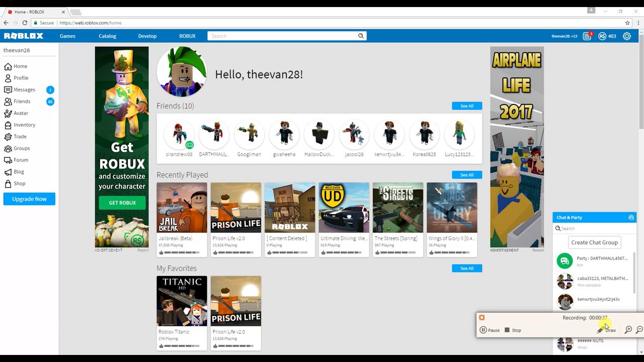Pause the screen recording
This screenshot has height=362, width=644.
(x=490, y=330)
